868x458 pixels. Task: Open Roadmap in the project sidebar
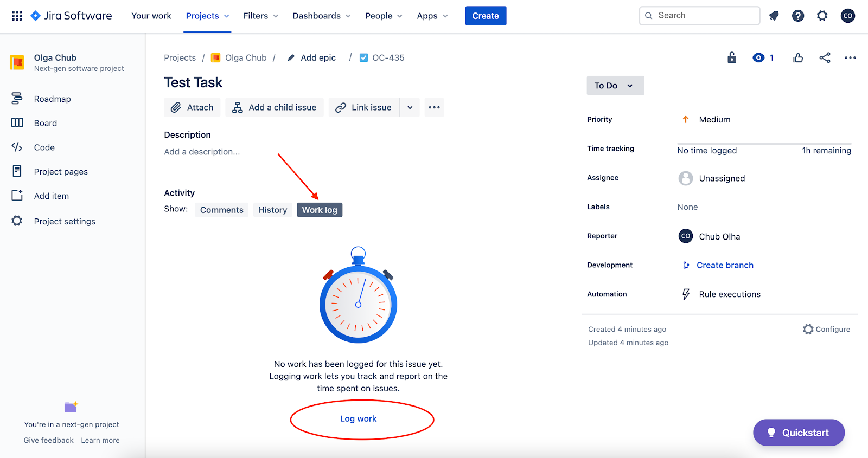pyautogui.click(x=52, y=99)
